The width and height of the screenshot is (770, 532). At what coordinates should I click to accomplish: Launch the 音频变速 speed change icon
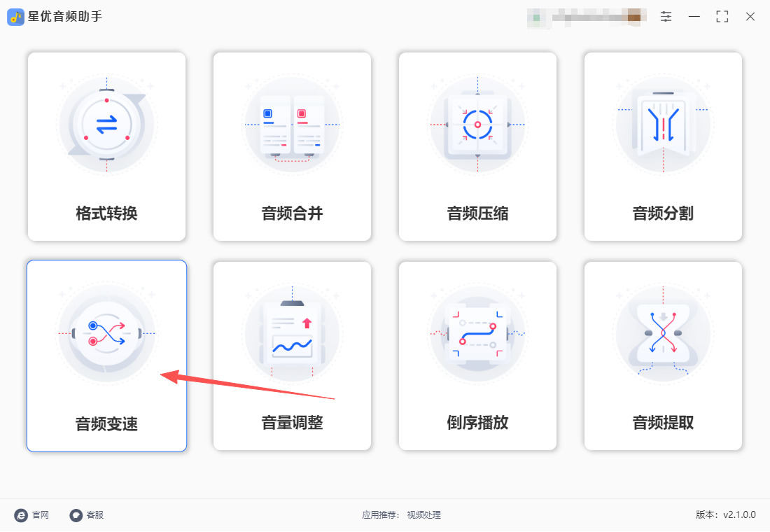click(106, 333)
